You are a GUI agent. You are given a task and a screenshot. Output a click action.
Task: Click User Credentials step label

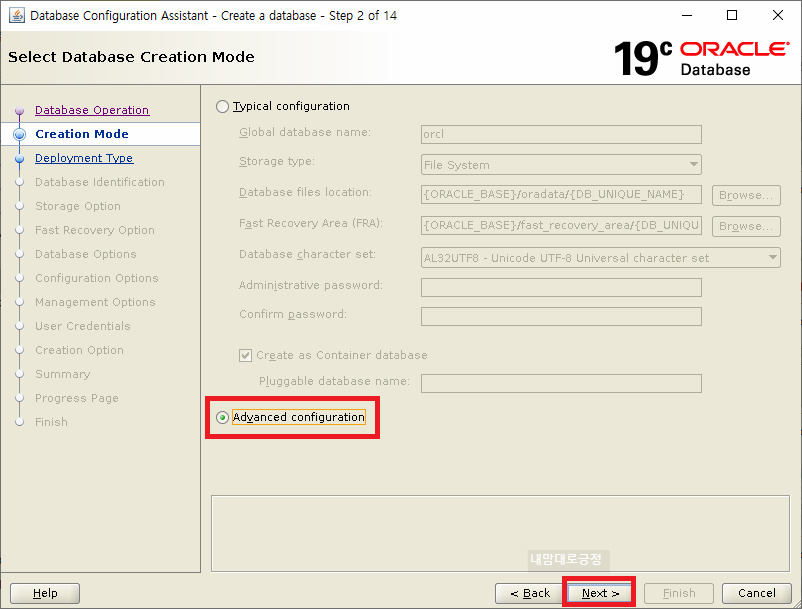(x=82, y=326)
